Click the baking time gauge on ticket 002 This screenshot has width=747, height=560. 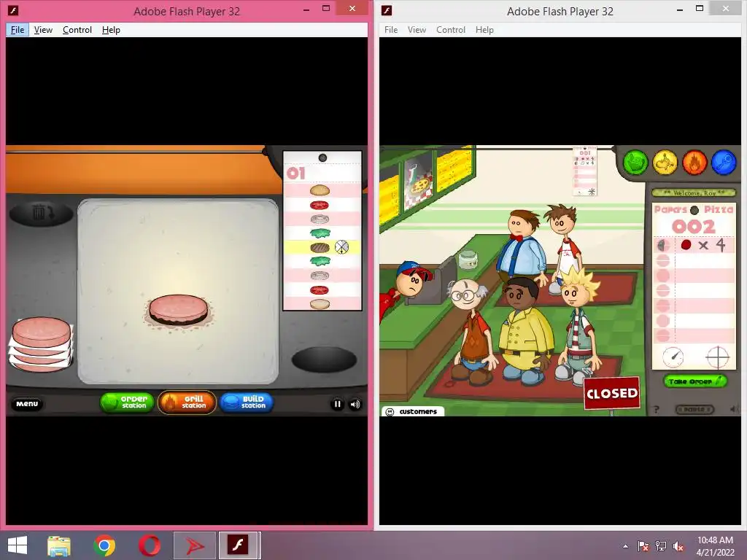click(x=673, y=357)
